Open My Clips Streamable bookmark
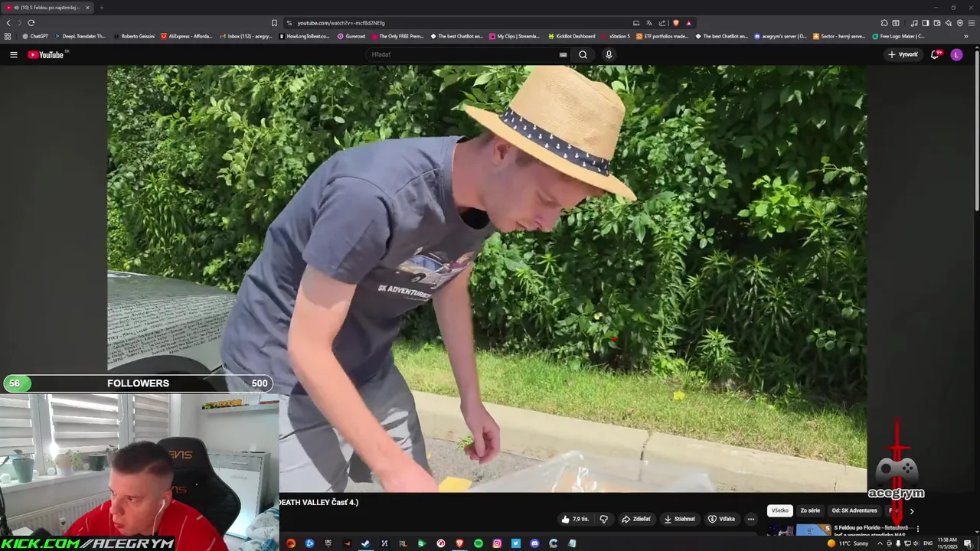This screenshot has height=551, width=980. 514,36
